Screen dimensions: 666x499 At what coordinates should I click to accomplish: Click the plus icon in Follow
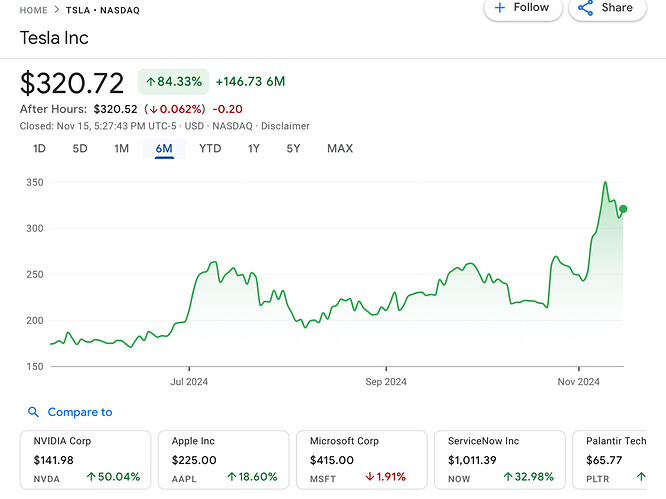click(x=500, y=8)
